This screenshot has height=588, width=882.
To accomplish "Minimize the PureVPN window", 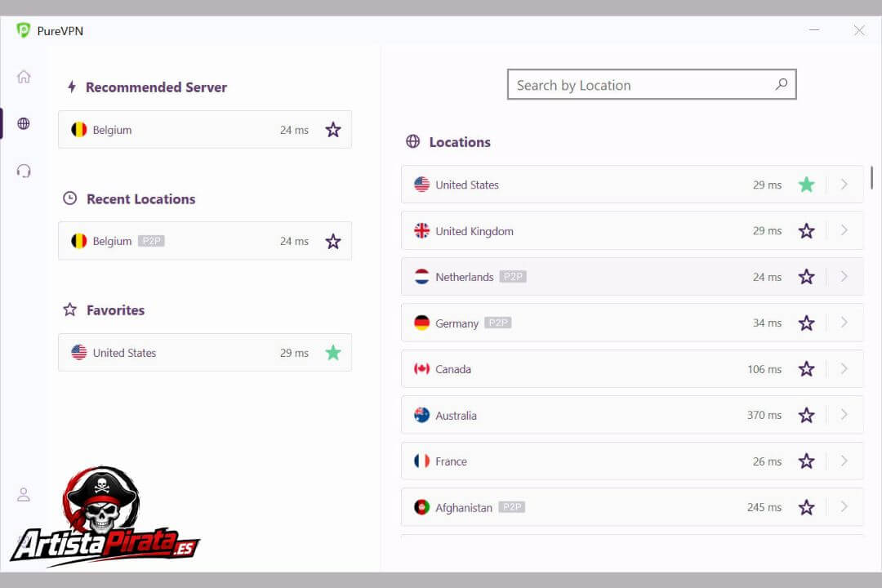I will point(814,30).
